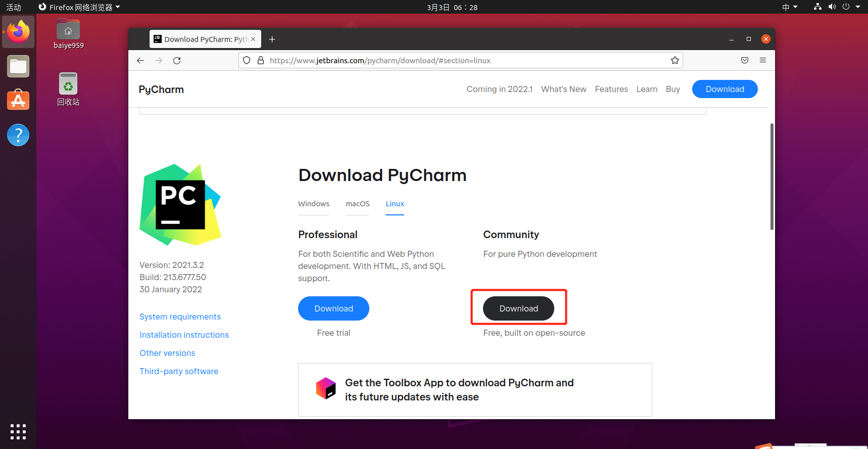The height and width of the screenshot is (449, 868).
Task: Click the Build: 213.6777.50 text
Action: [173, 277]
